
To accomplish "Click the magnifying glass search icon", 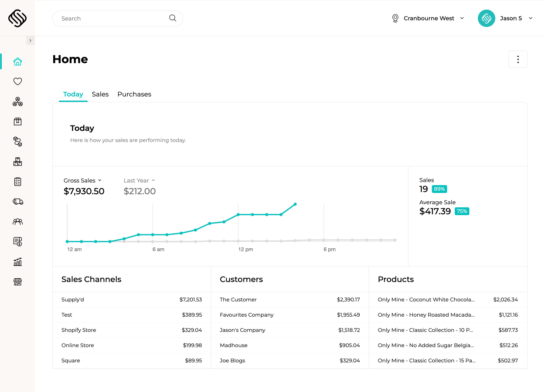I will coord(173,18).
